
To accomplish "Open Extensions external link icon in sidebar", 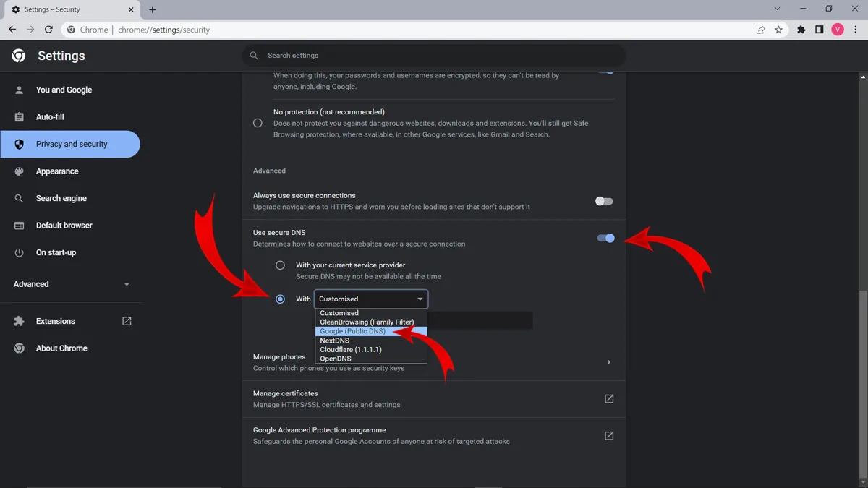I will pos(127,321).
